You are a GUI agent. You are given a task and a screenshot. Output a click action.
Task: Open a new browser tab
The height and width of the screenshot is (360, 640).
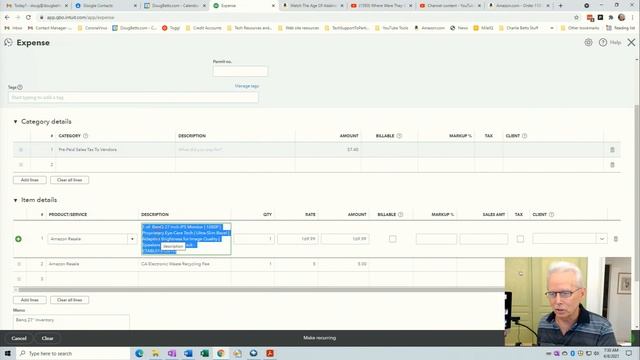click(x=560, y=6)
